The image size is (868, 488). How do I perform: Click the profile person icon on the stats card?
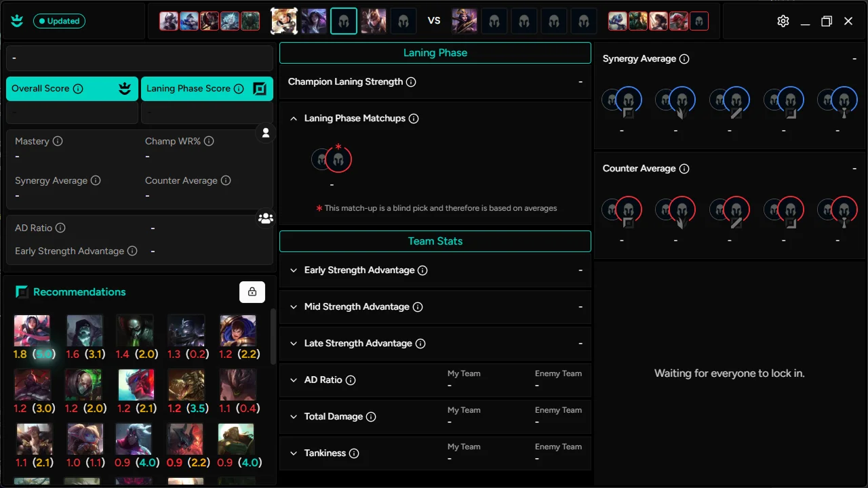265,133
